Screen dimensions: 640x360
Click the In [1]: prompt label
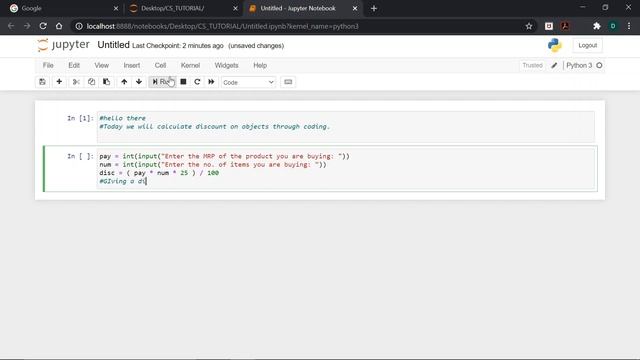point(80,118)
